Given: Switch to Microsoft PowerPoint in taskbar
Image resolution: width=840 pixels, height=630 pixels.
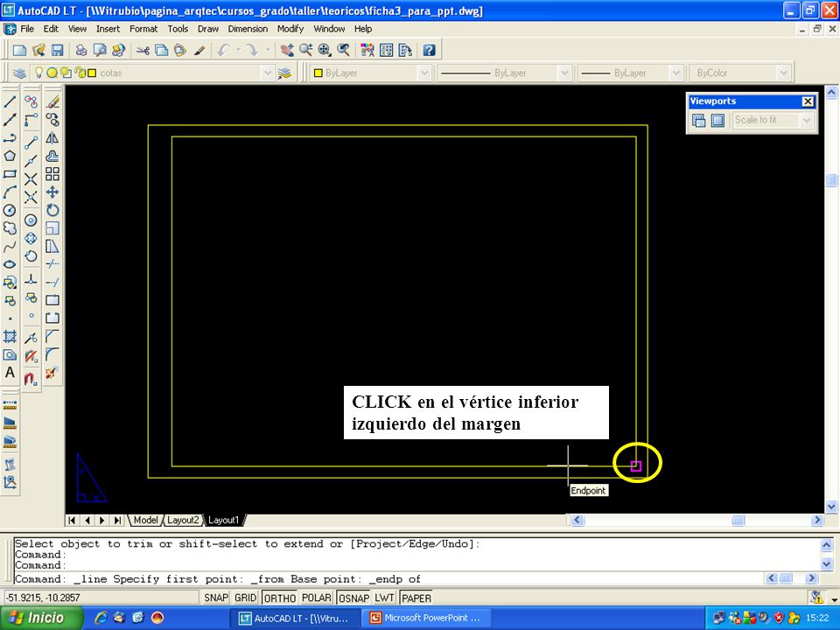Looking at the screenshot, I should point(427,618).
